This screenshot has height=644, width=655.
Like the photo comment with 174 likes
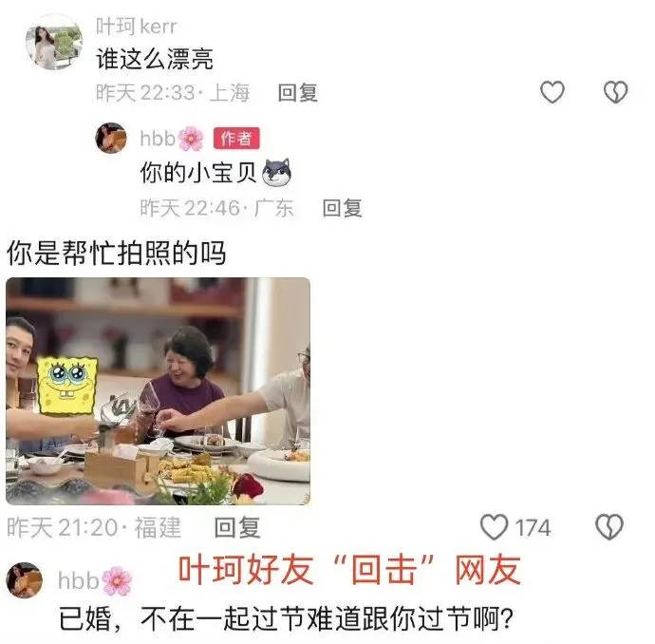coord(495,527)
